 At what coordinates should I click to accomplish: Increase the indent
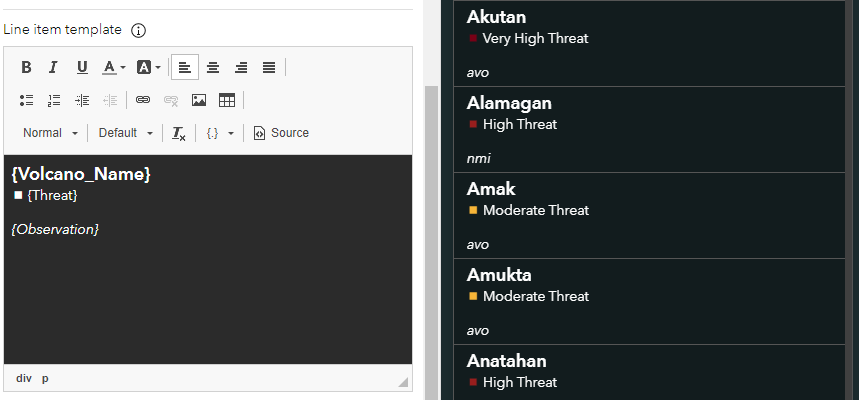pyautogui.click(x=82, y=100)
